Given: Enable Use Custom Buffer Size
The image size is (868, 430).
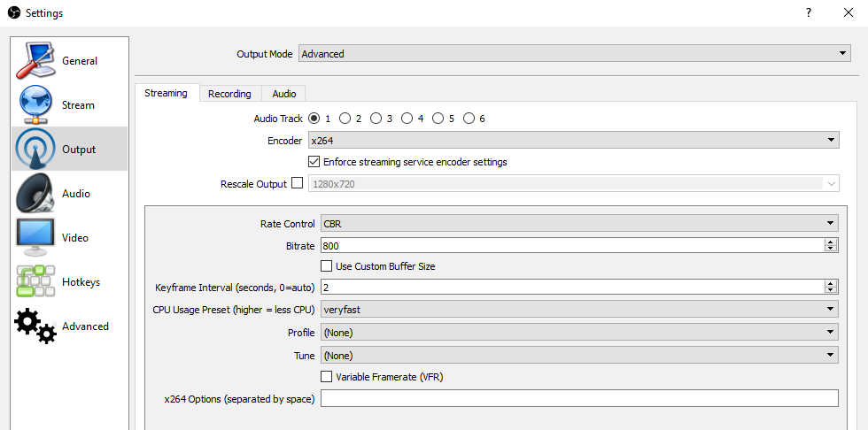Looking at the screenshot, I should click(x=326, y=266).
